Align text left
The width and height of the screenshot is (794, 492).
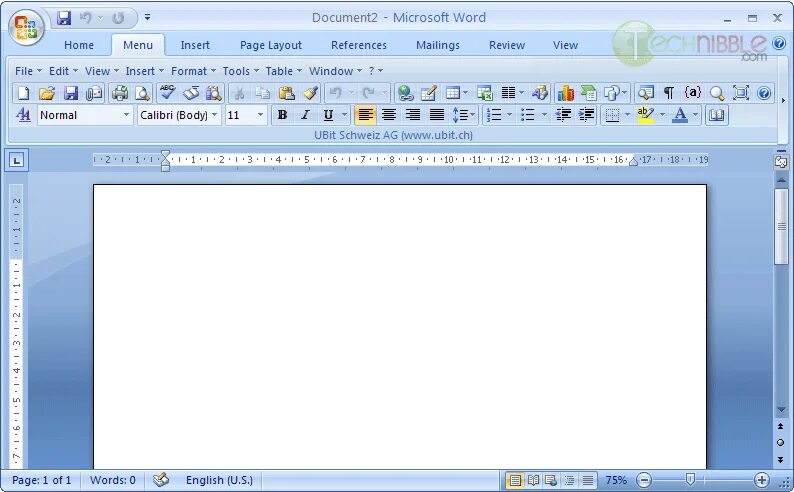point(365,115)
